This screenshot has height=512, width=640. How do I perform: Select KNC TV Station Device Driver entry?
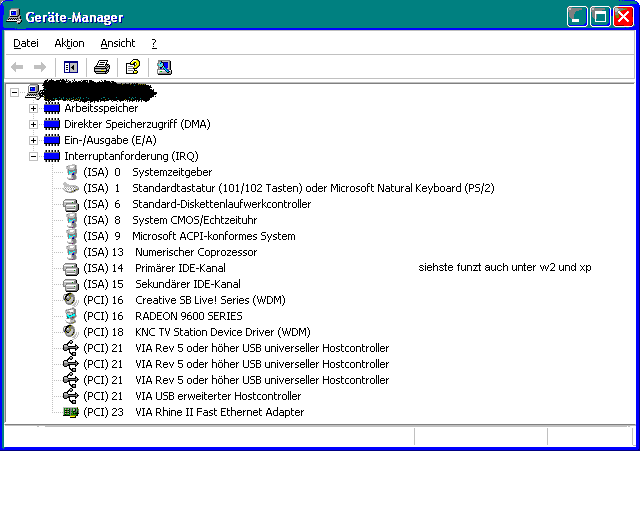pyautogui.click(x=222, y=332)
